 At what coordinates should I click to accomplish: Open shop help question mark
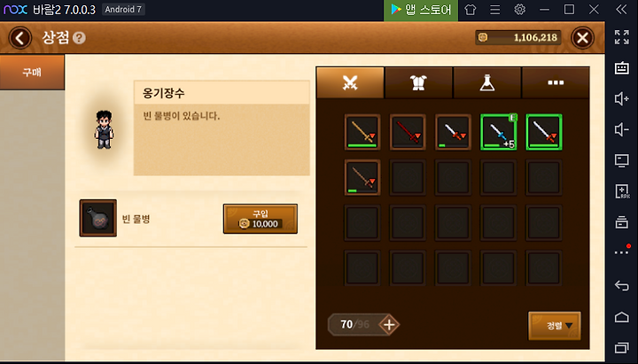[x=79, y=38]
